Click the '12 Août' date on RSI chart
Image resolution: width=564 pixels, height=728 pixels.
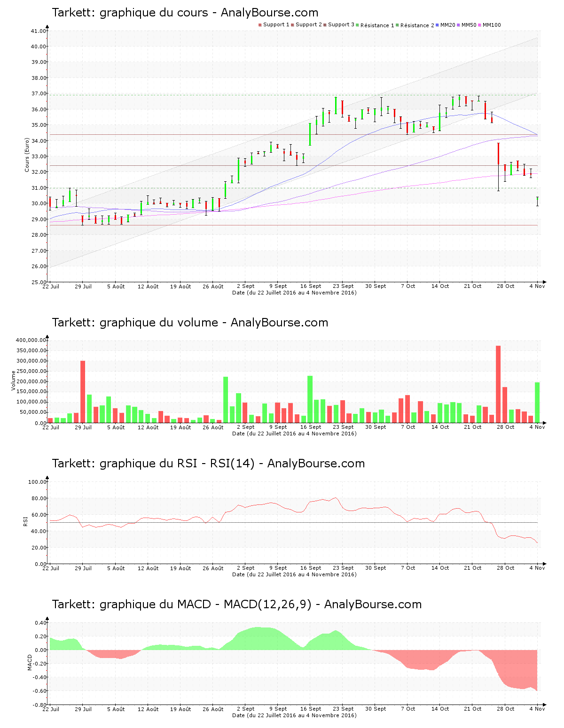click(148, 568)
